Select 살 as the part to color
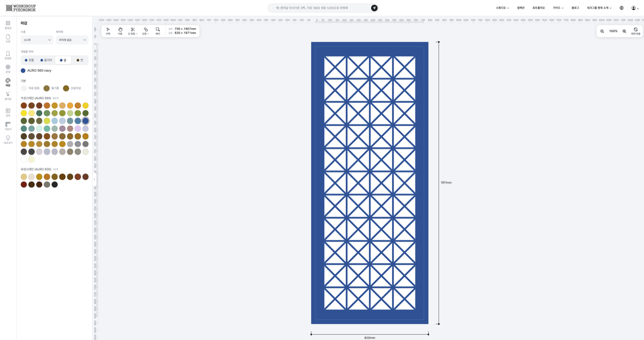The width and height of the screenshot is (644, 340). (x=63, y=60)
